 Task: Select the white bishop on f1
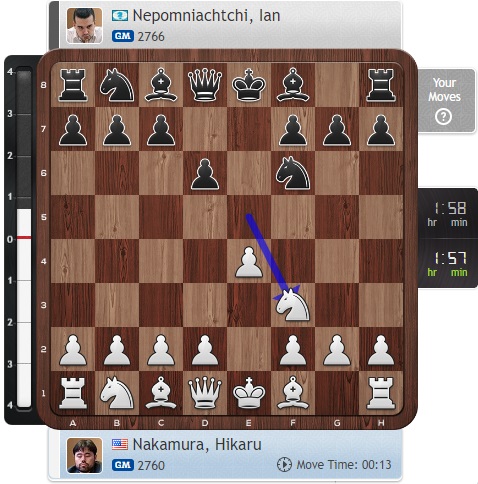(x=293, y=393)
